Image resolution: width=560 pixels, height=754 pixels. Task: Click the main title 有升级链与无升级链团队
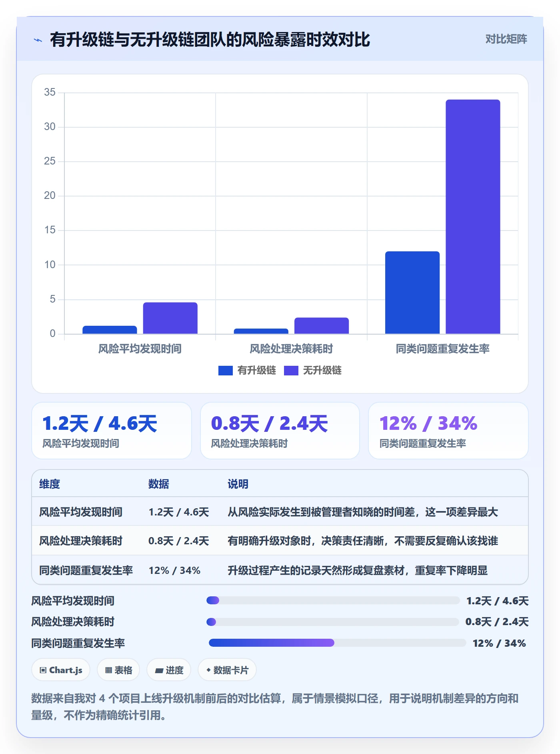click(x=210, y=40)
